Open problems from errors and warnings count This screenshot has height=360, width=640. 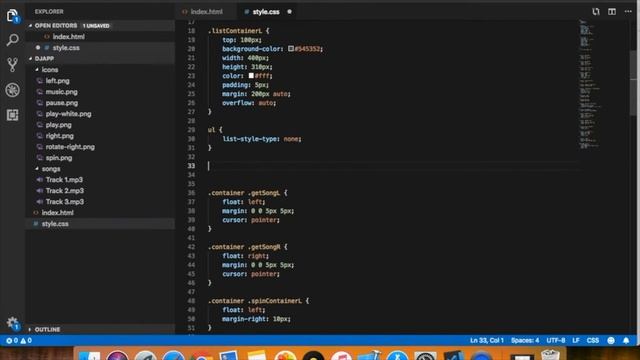point(19,340)
